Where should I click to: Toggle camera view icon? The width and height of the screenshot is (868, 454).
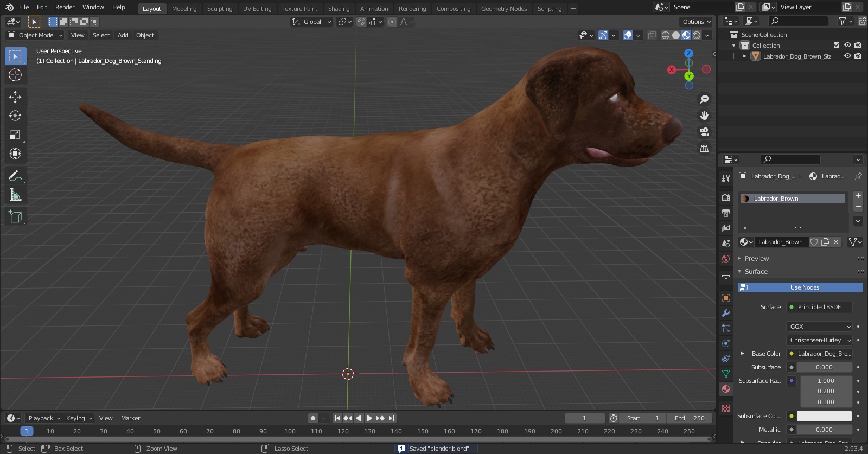click(704, 132)
